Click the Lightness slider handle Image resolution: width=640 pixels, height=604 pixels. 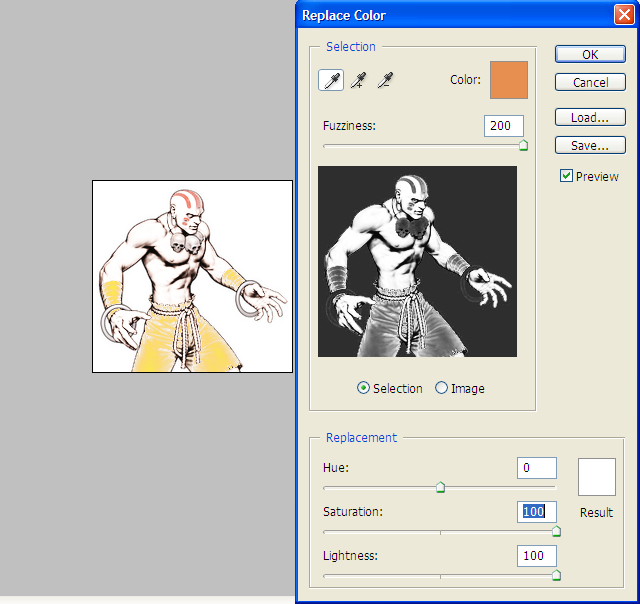(x=556, y=575)
